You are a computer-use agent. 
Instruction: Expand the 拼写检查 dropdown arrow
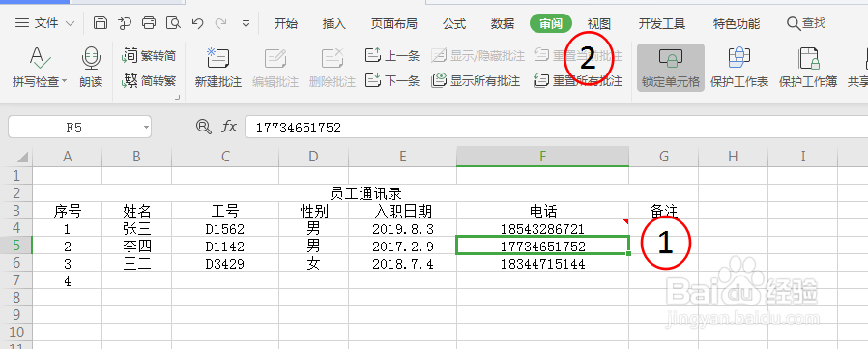(64, 81)
